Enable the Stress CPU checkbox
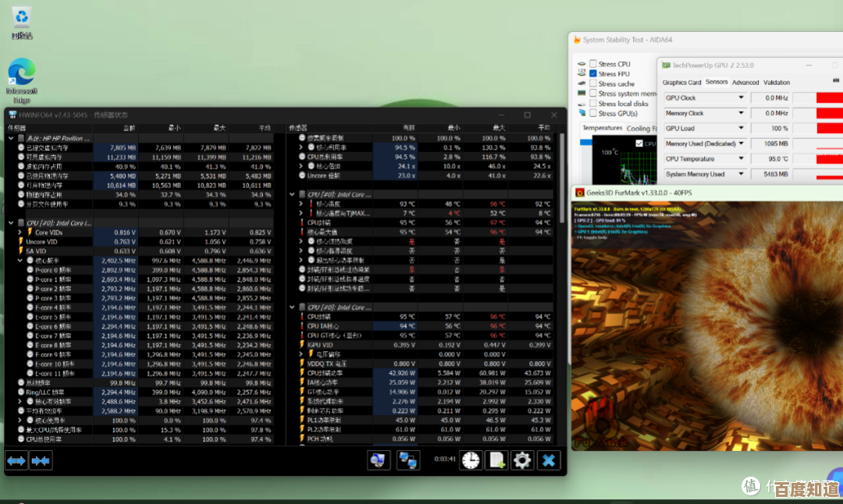843x504 pixels. (x=593, y=64)
